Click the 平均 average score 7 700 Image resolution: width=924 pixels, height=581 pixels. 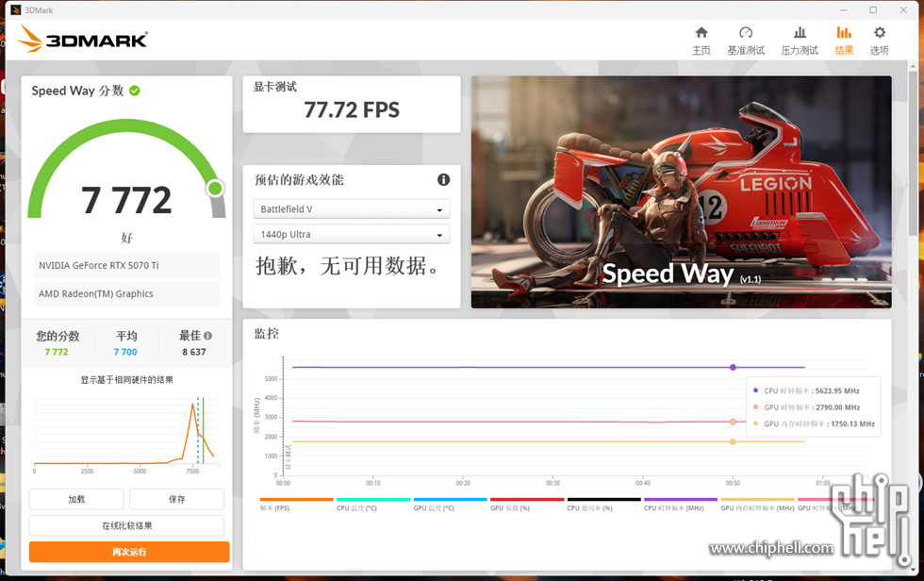click(125, 352)
